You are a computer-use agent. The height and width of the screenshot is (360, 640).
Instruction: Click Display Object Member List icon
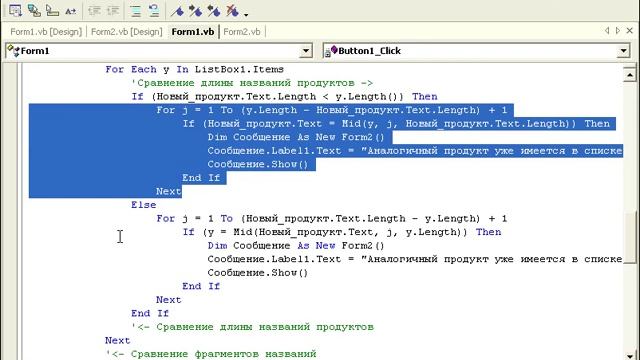(16, 11)
